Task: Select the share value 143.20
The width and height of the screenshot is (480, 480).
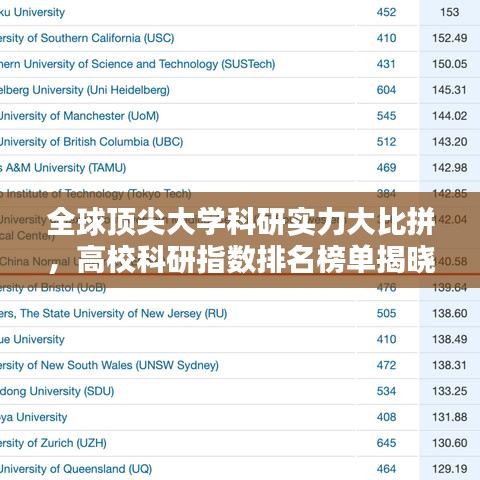Action: [450, 142]
